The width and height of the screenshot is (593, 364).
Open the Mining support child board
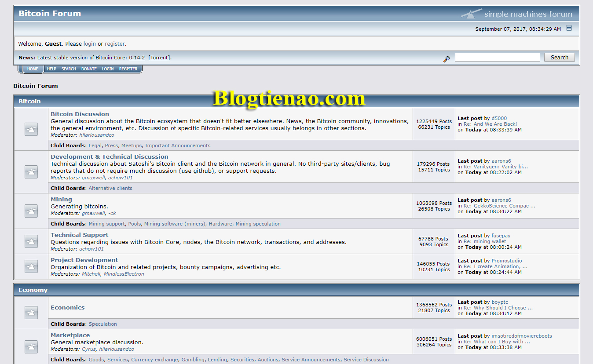click(x=107, y=224)
